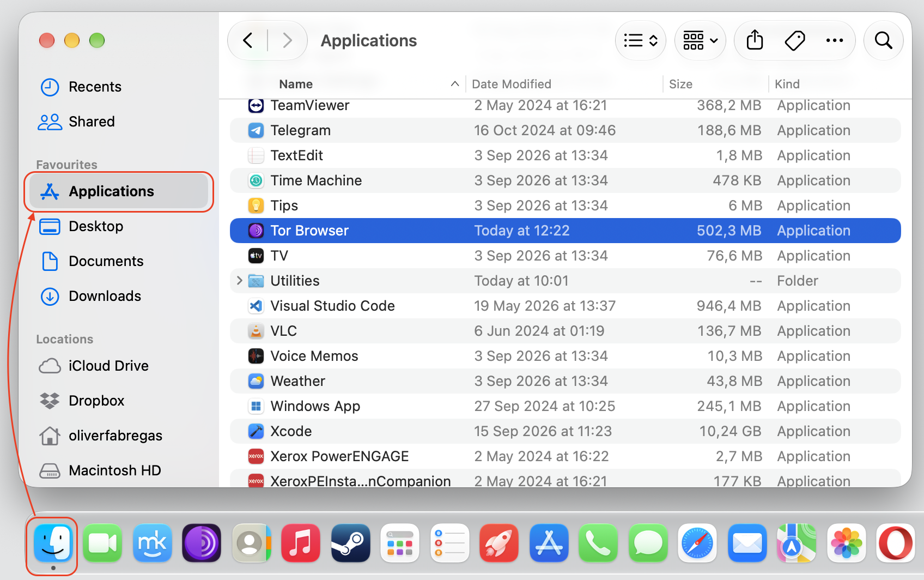
Task: Select the Time Machine row
Action: point(566,180)
